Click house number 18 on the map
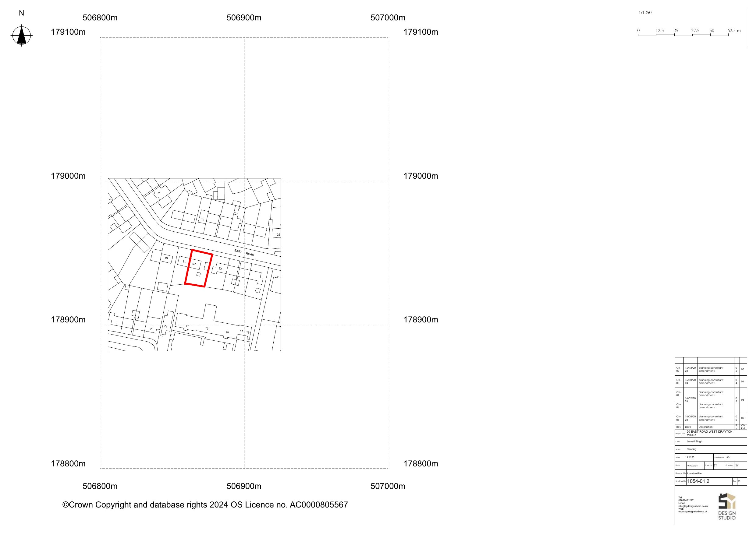Image resolution: width=756 pixels, height=534 pixels. [184, 262]
